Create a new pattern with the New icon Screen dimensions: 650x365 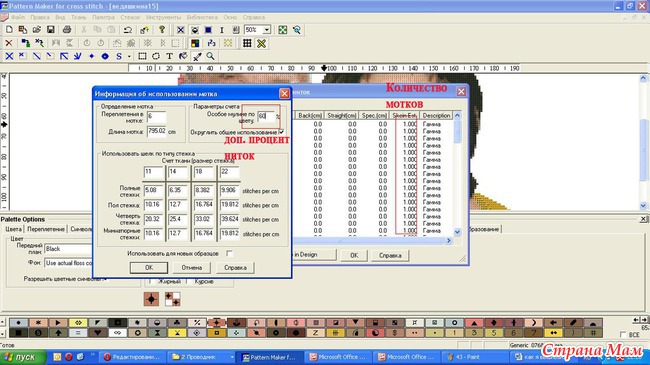click(x=9, y=30)
